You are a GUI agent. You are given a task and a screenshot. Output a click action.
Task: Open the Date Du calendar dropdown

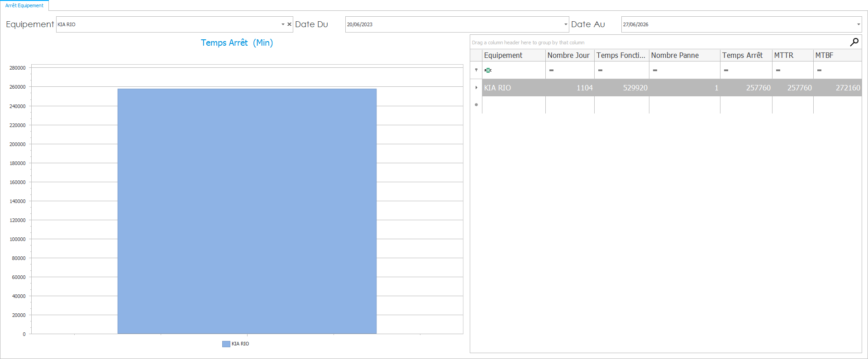565,24
